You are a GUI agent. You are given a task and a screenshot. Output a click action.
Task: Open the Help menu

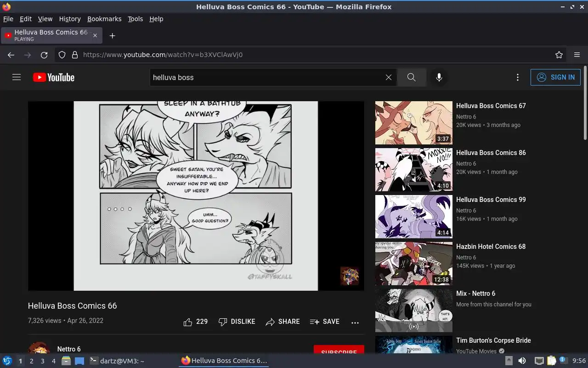click(156, 19)
